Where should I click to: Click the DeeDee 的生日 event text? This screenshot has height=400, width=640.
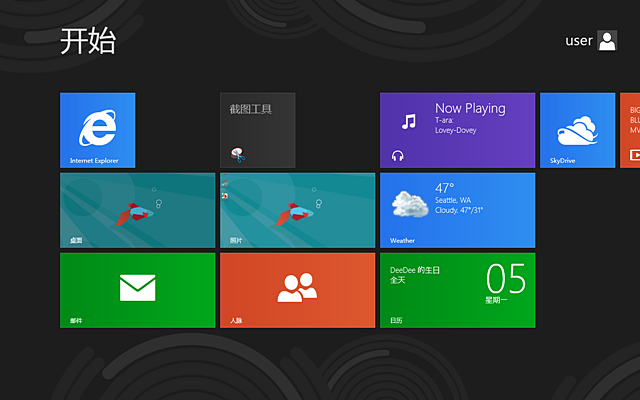(x=415, y=270)
